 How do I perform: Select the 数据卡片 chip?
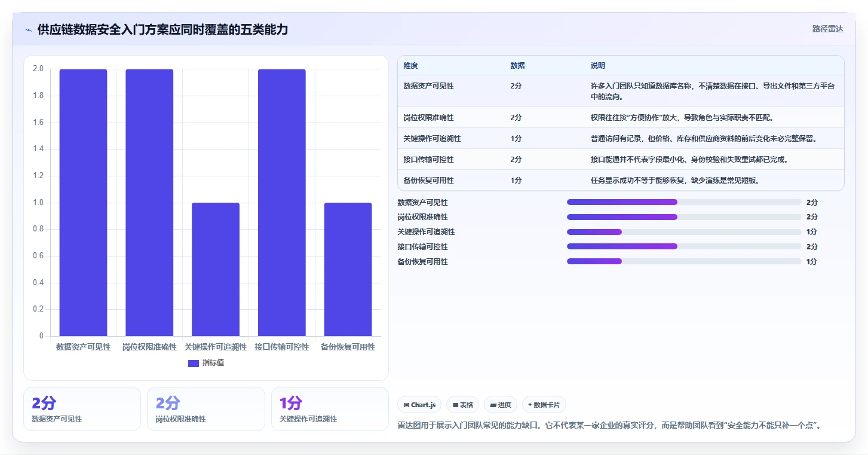point(544,405)
